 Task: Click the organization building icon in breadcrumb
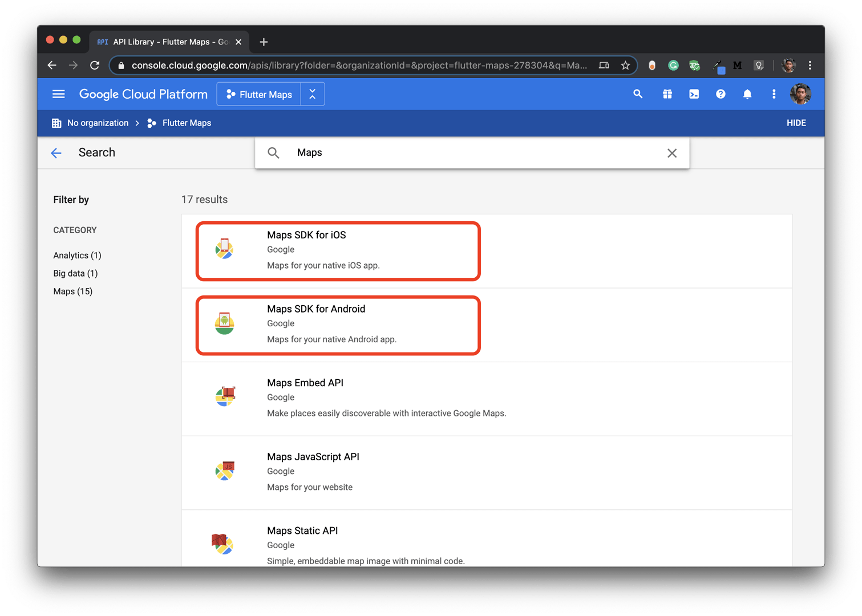[x=56, y=123]
